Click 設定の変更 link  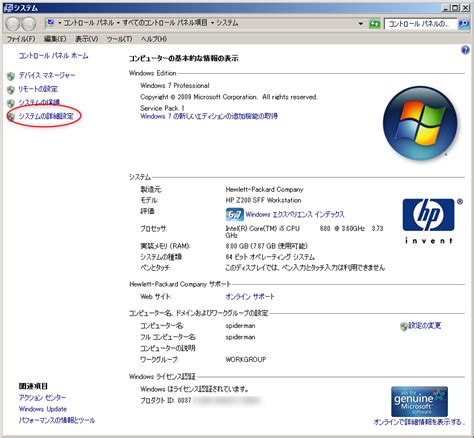[424, 326]
